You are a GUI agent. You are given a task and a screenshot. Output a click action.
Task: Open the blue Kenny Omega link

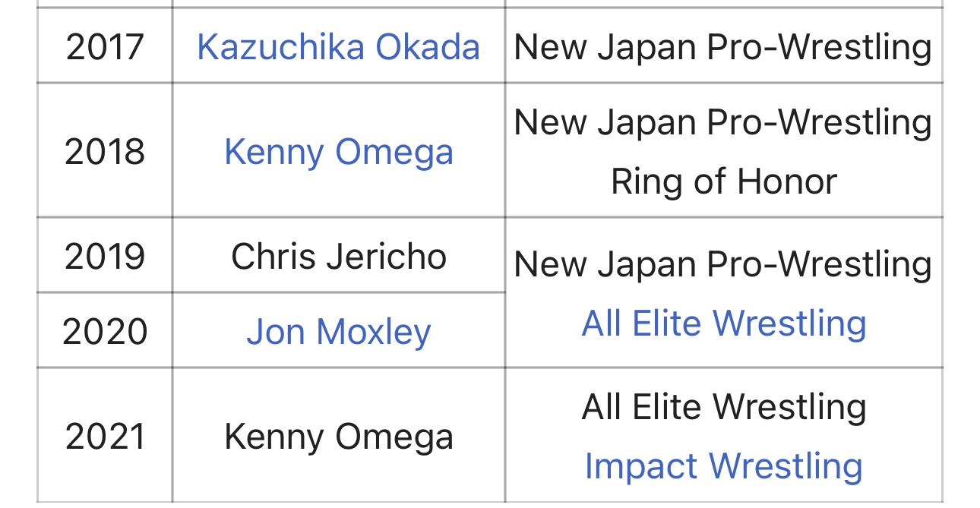tap(339, 152)
